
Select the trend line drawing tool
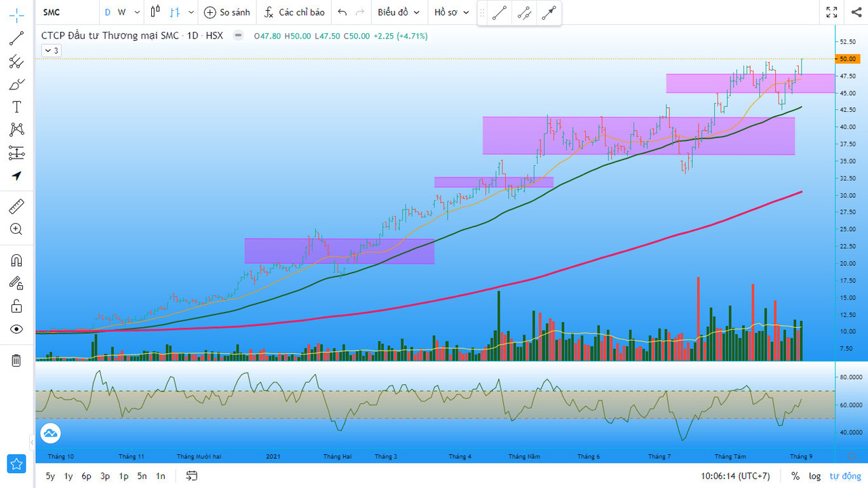tap(16, 39)
